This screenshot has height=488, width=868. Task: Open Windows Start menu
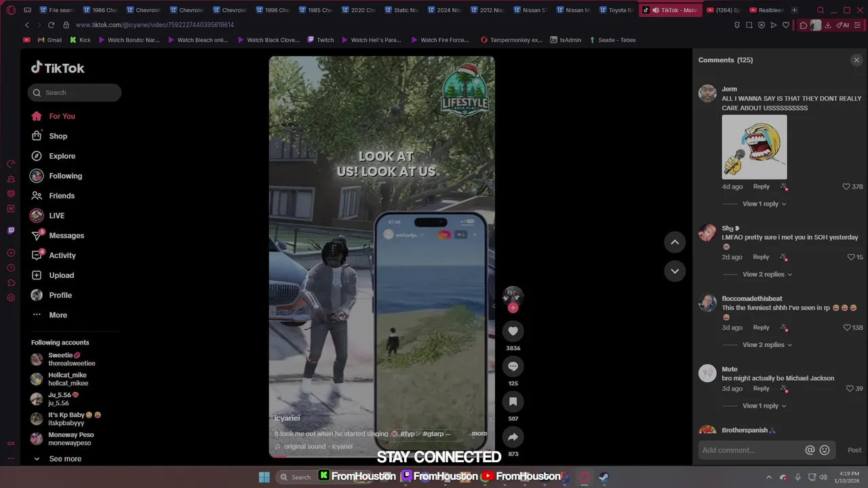coord(264,477)
